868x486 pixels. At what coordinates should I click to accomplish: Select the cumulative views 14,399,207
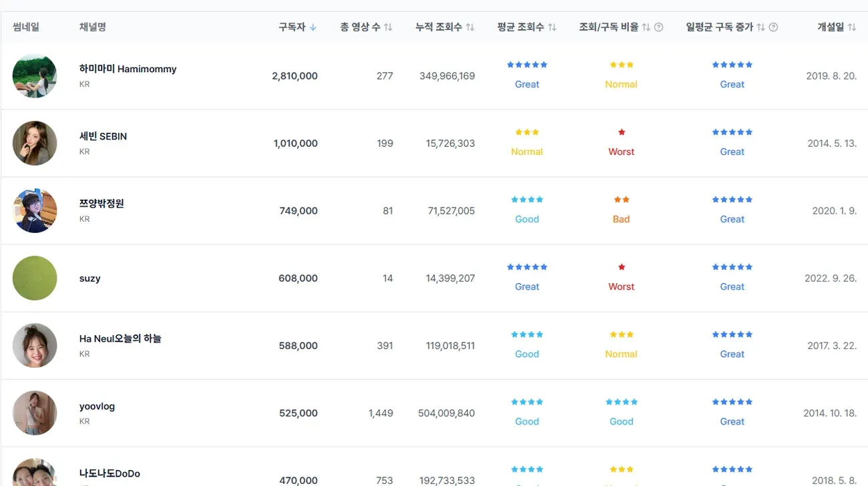[x=451, y=278]
